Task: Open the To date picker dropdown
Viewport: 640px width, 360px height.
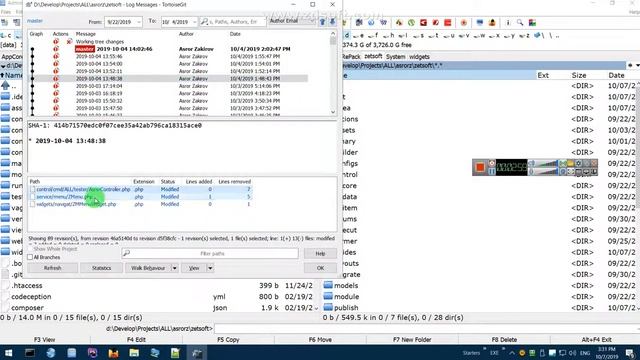Action: pyautogui.click(x=194, y=22)
